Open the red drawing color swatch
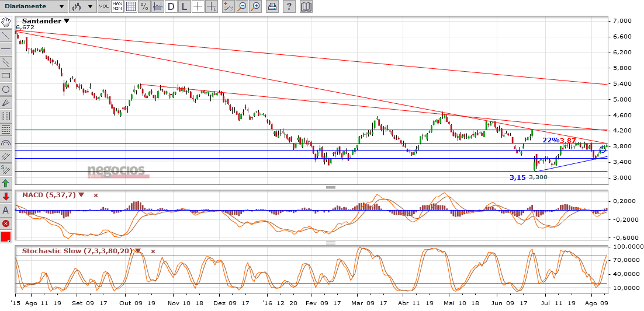The height and width of the screenshot is (311, 644). (6, 237)
